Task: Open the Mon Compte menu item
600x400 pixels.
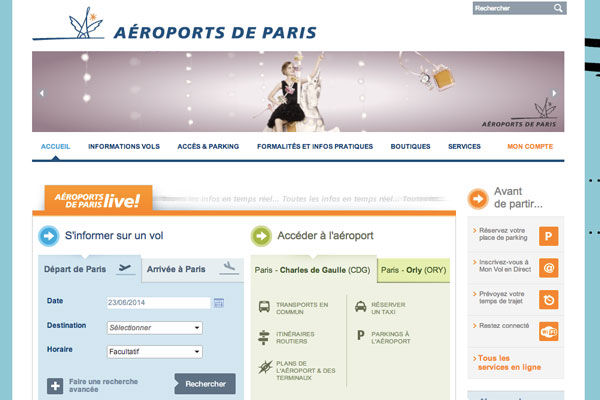Action: pos(530,147)
